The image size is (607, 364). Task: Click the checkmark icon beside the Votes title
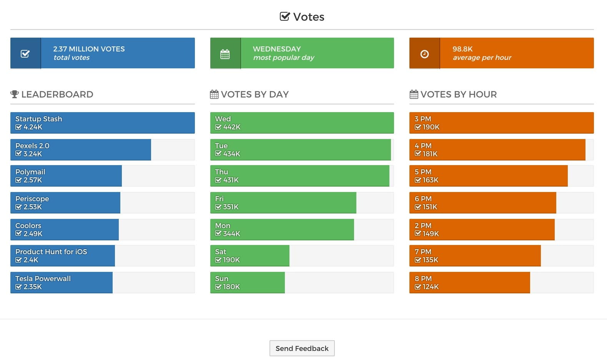point(284,16)
